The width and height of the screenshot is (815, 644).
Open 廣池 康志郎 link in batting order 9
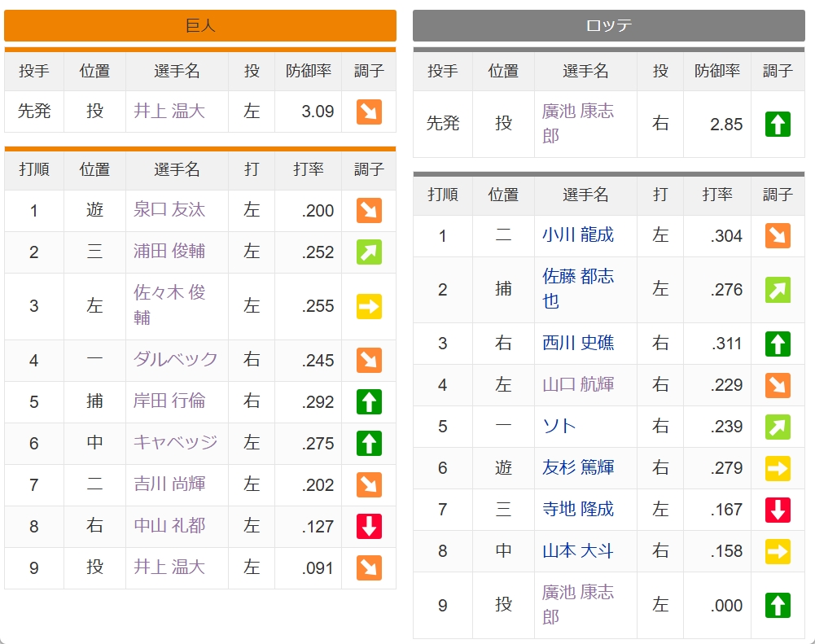tap(578, 605)
